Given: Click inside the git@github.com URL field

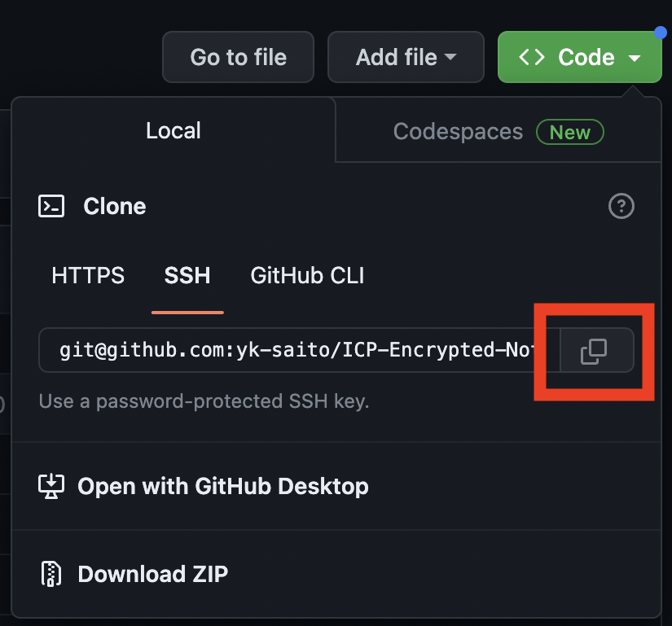Looking at the screenshot, I should pyautogui.click(x=299, y=350).
